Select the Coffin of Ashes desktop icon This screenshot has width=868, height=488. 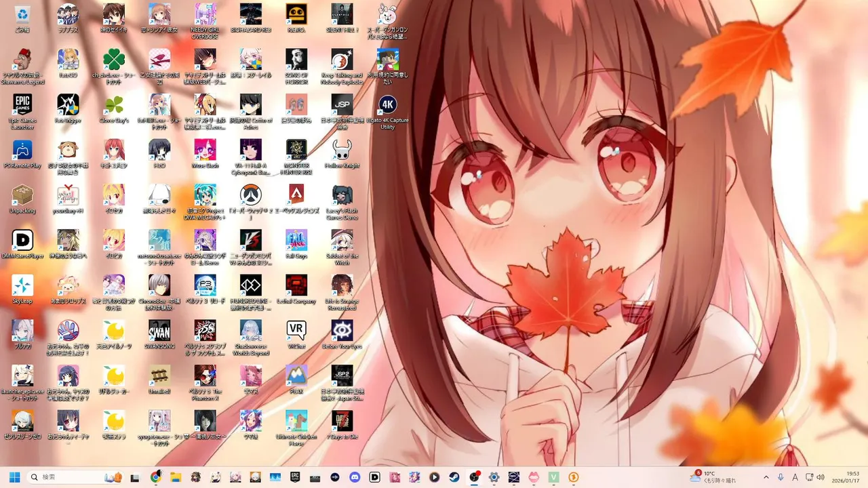point(250,112)
